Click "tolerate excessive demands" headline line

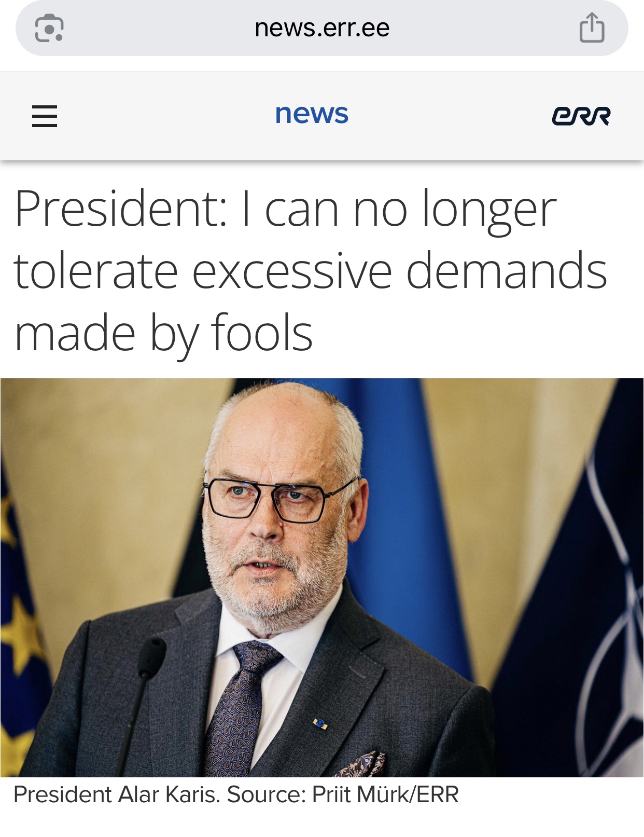[x=311, y=271]
